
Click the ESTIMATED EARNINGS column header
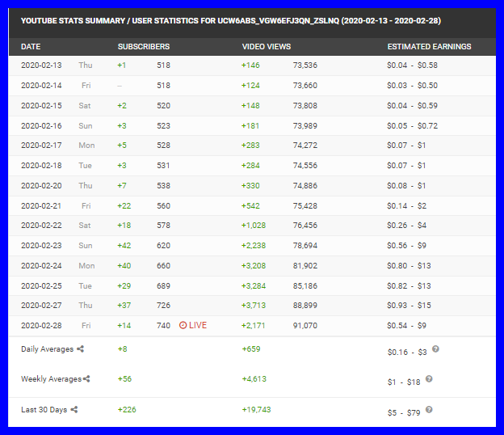430,47
